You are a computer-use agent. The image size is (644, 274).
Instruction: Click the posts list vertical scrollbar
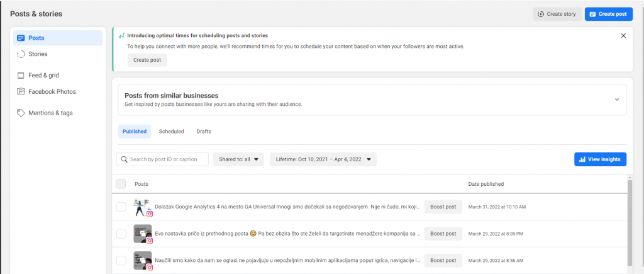coord(630,224)
